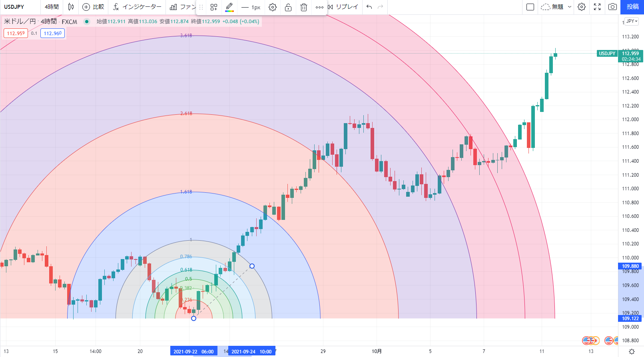Image resolution: width=644 pixels, height=357 pixels.
Task: Click the blue 112.960 buy price button
Action: coord(52,33)
